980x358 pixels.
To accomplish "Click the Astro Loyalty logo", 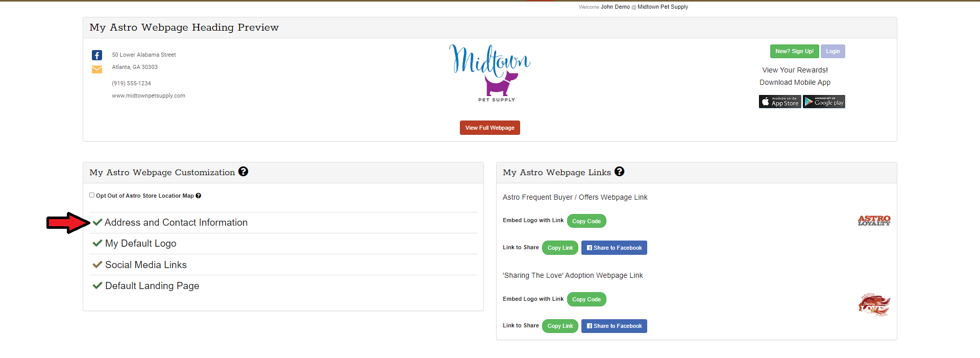I will 874,221.
